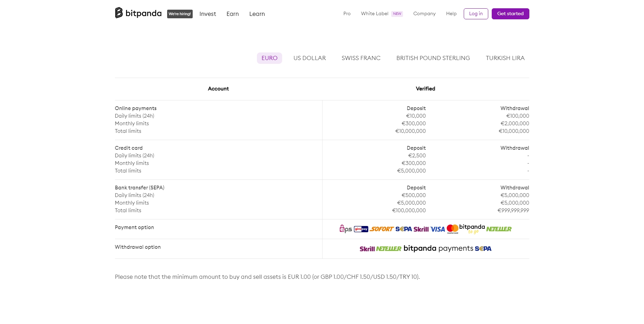
Task: Open the Earn menu
Action: (x=233, y=14)
